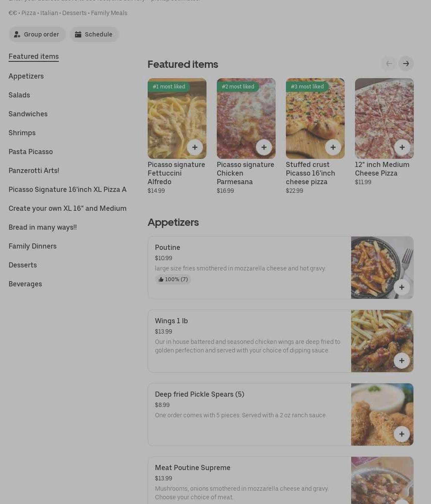Add 12" inch Medium Cheese Pizza plus icon
The height and width of the screenshot is (504, 431).
[402, 147]
